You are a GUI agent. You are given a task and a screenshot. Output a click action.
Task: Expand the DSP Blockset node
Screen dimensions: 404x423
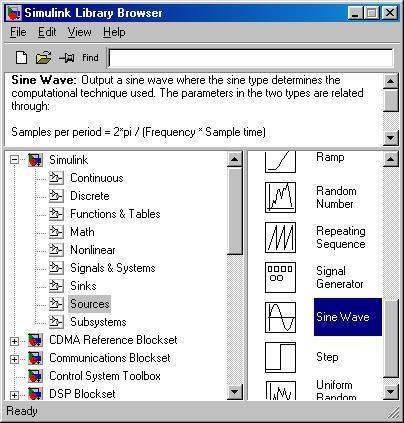tap(14, 395)
